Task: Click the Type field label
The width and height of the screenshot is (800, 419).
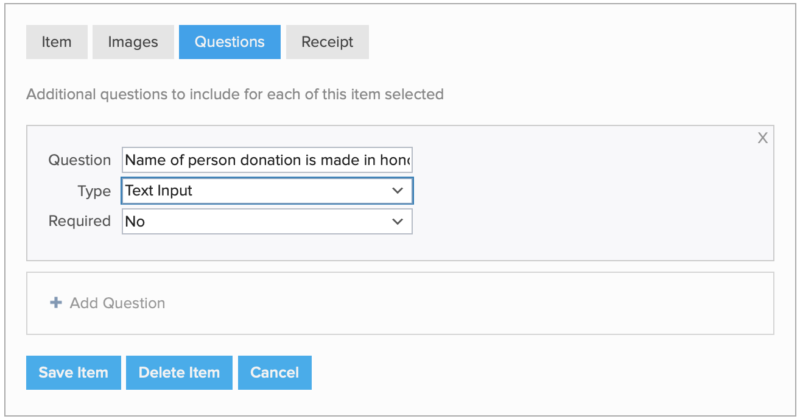Action: click(94, 190)
